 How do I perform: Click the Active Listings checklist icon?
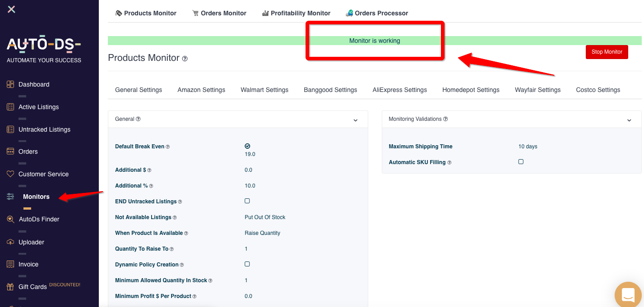(x=10, y=107)
